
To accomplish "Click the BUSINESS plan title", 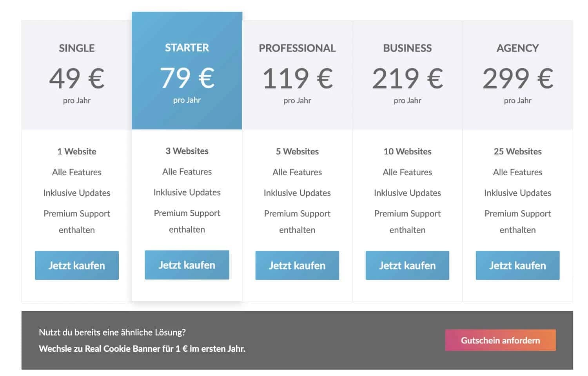I will 407,48.
